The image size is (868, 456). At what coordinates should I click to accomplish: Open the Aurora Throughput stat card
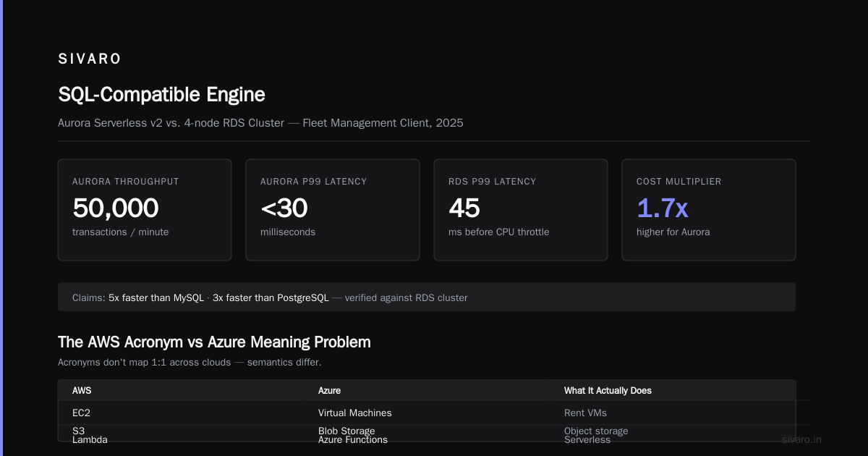(145, 210)
